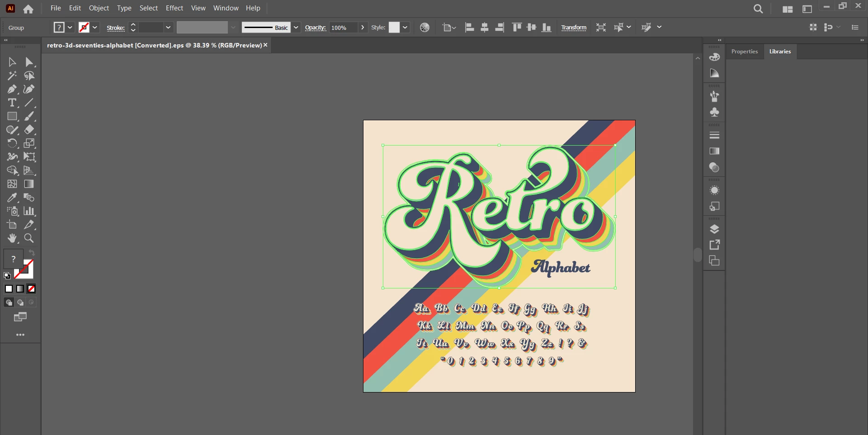Expand the stroke weight dropdown
Viewport: 868px width, 435px height.
point(168,28)
